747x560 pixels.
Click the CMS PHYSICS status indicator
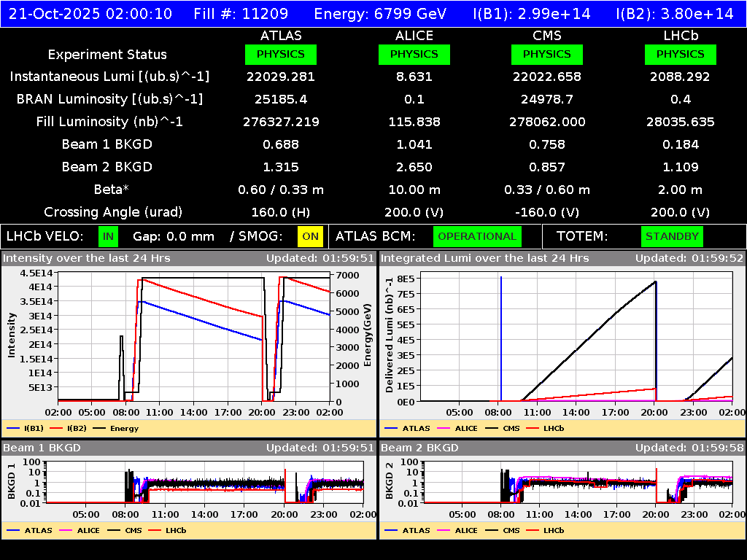(x=547, y=54)
